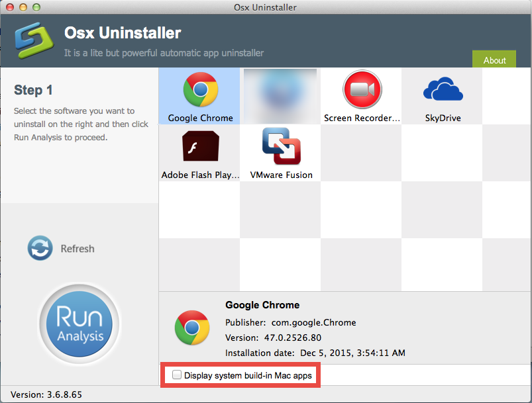Open the About panel

coord(494,60)
